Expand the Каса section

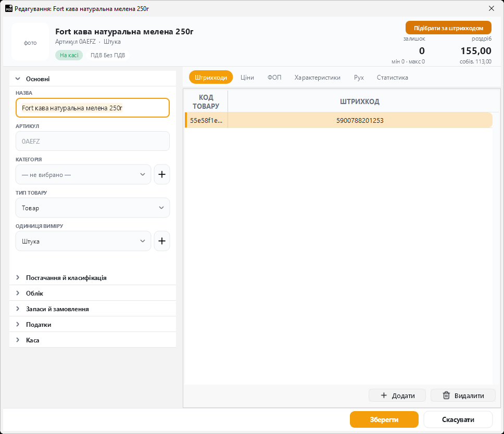93,340
